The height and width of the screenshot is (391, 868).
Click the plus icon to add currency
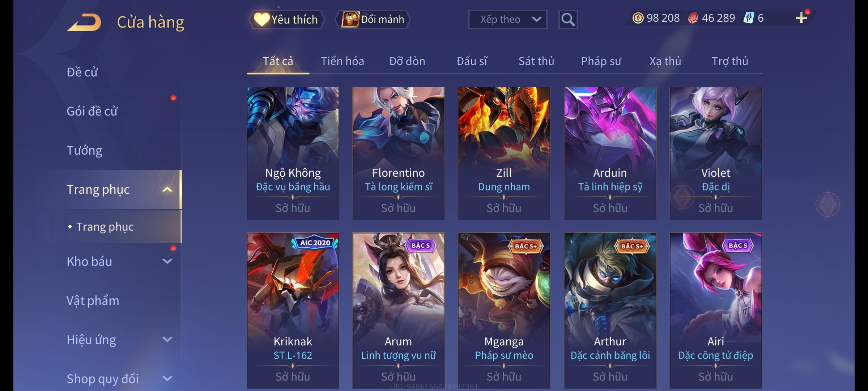(801, 18)
